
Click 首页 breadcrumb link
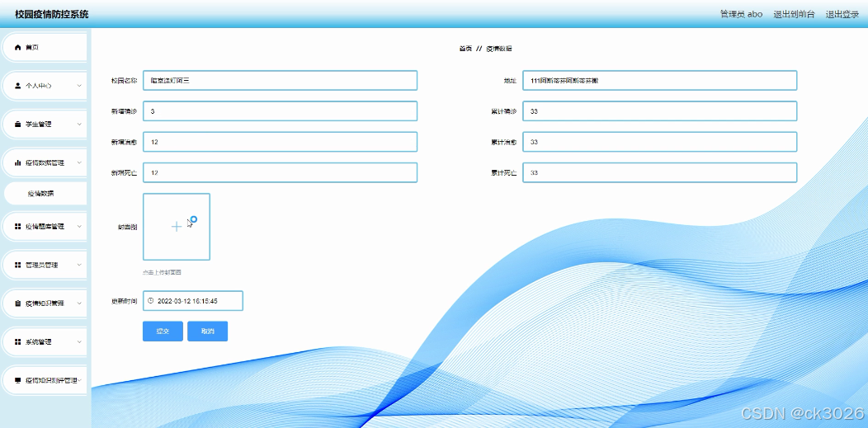point(465,49)
